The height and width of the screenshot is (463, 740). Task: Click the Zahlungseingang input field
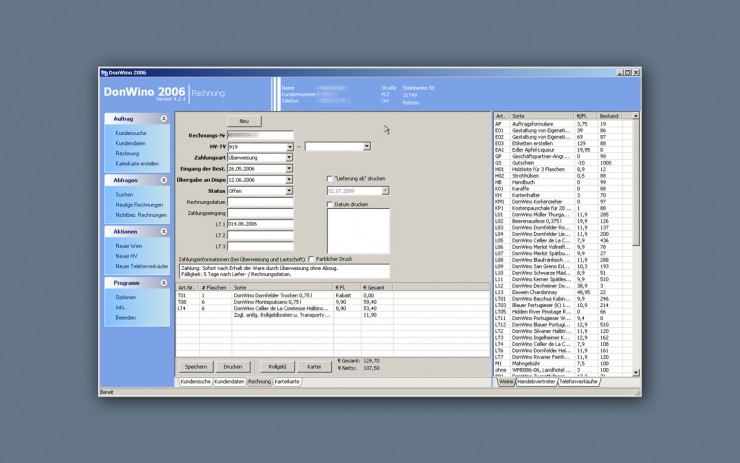[260, 213]
